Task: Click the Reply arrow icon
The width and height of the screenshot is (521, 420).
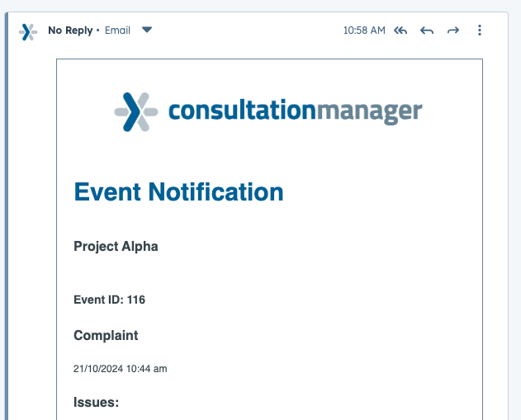Action: [x=427, y=31]
